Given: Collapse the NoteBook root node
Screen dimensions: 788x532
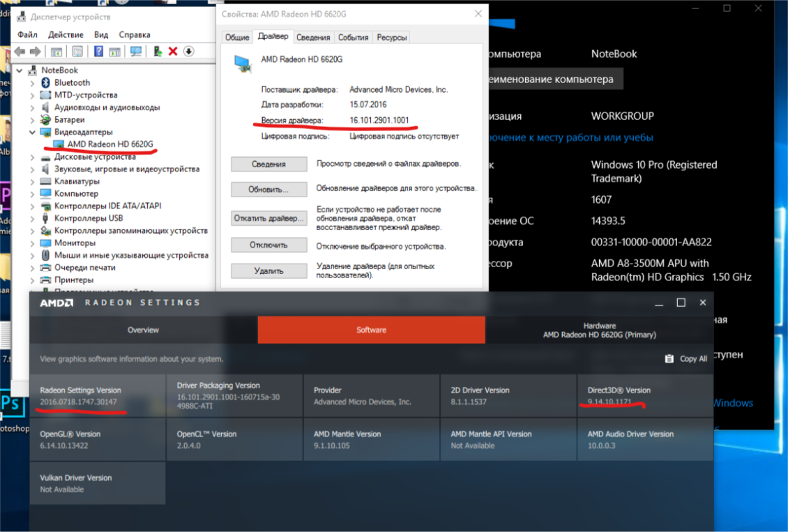Looking at the screenshot, I should tap(20, 70).
